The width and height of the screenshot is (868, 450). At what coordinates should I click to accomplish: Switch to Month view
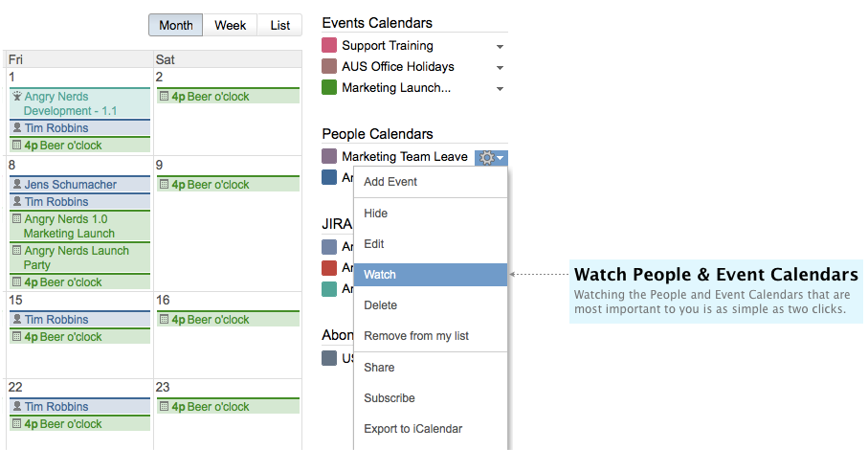175,26
